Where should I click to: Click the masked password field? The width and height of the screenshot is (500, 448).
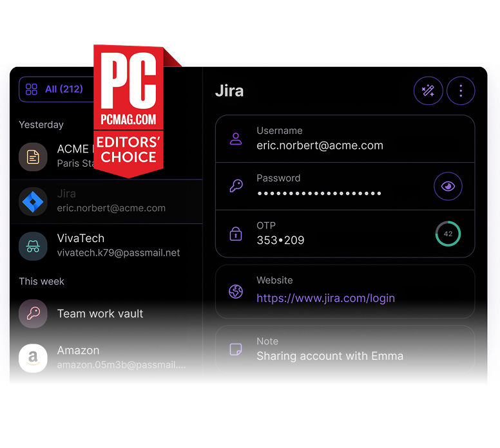tap(319, 193)
